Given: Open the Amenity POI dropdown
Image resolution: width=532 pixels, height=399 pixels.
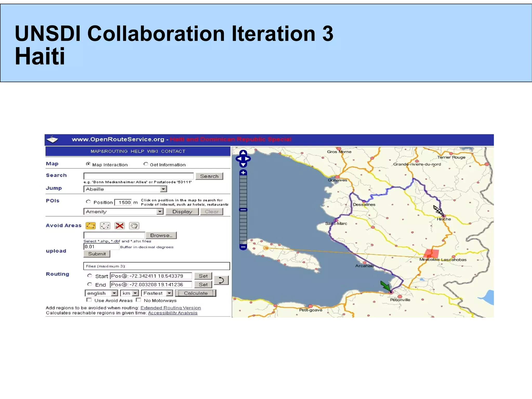Looking at the screenshot, I should coord(123,212).
